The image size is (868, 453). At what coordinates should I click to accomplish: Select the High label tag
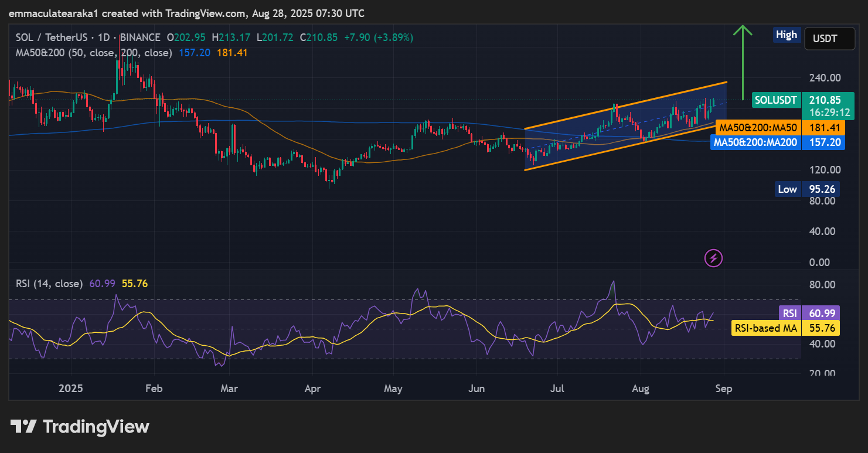787,35
